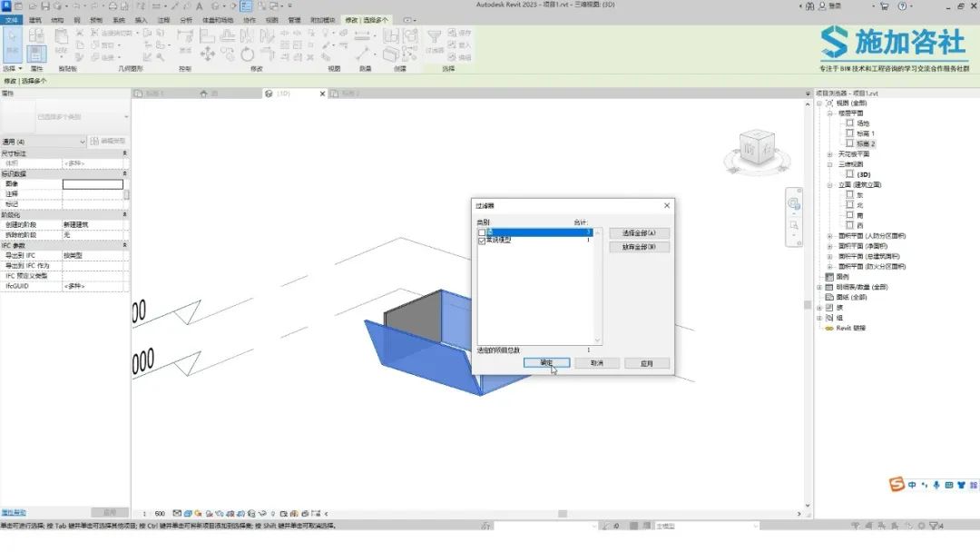This screenshot has height=552, width=980.
Task: Click the Filter funnel icon in ribbon
Action: [434, 37]
